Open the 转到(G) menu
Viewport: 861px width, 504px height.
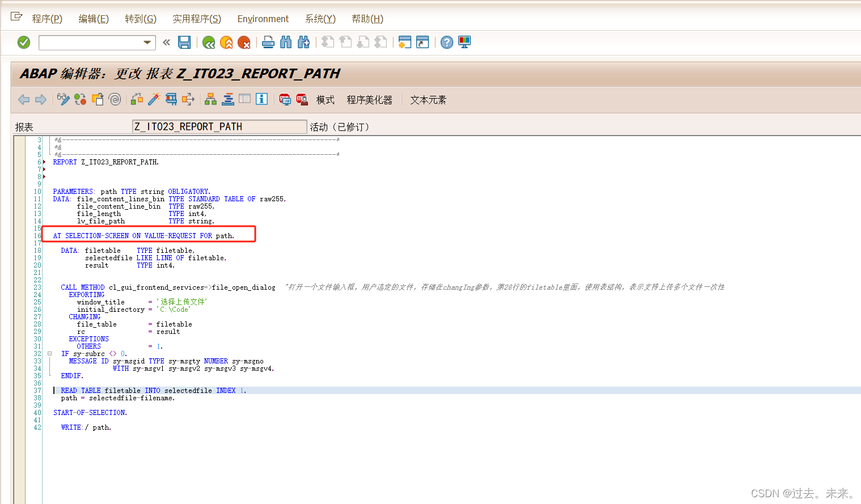coord(141,19)
